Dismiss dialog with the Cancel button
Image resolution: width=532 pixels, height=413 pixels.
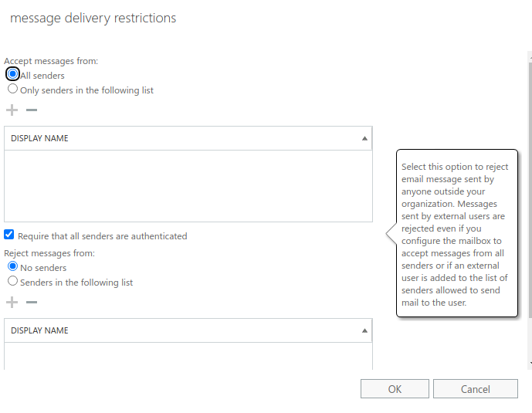point(476,389)
